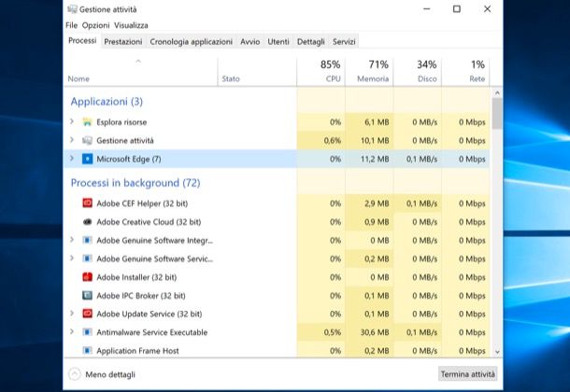Click the 0,5% CPU value for Antimalware

click(x=333, y=332)
